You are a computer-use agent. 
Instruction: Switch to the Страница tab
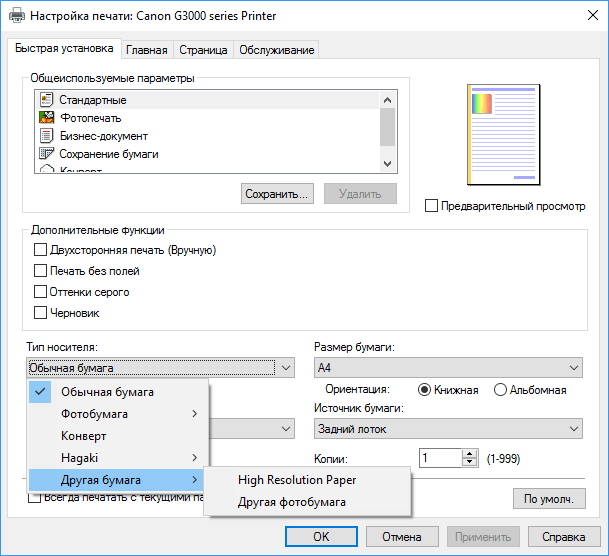(204, 50)
